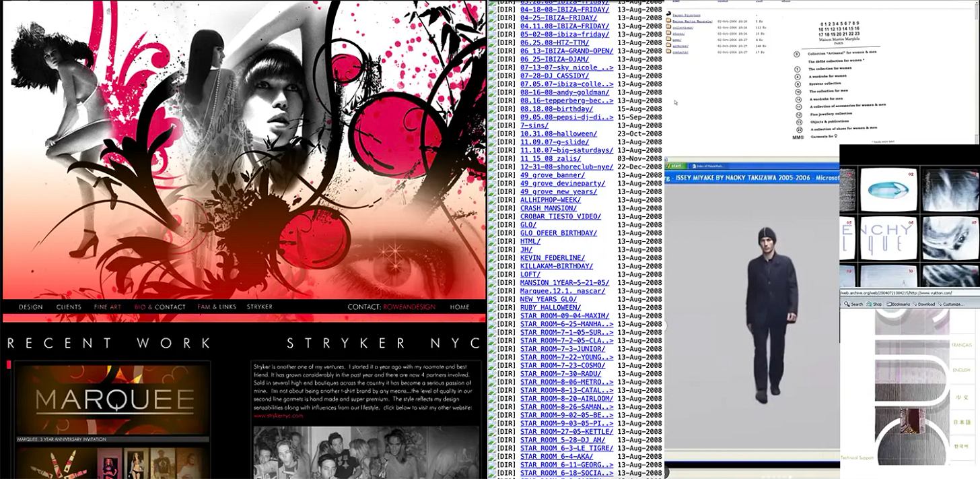Click folder icon beside GLO/ directory
Screen dimensions: 980x479
[492, 225]
